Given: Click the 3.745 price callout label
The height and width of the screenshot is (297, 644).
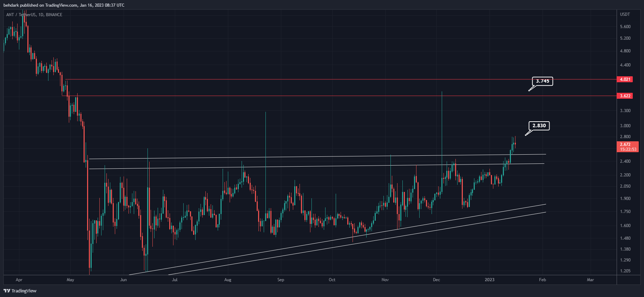Looking at the screenshot, I should [543, 81].
